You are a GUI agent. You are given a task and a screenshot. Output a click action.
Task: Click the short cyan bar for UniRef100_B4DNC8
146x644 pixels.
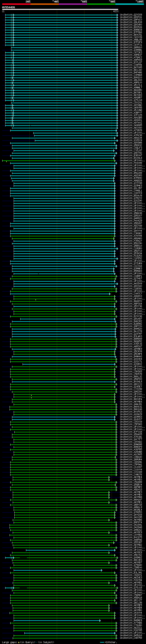(57, 620)
